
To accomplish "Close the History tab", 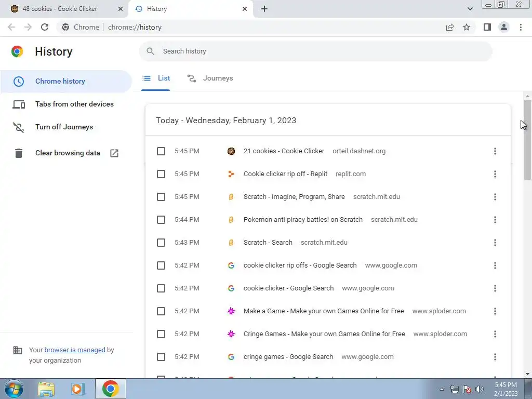I will click(245, 9).
